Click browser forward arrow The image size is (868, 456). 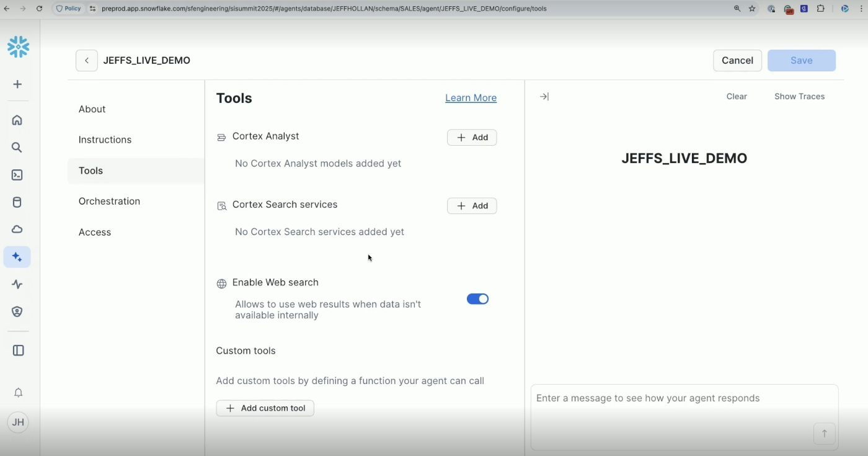pos(23,9)
